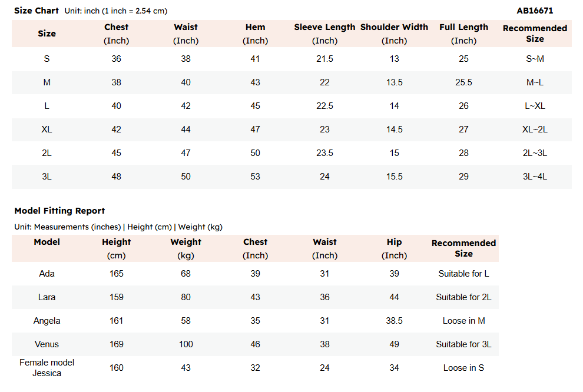Click the Loose in M cell

[x=463, y=321]
